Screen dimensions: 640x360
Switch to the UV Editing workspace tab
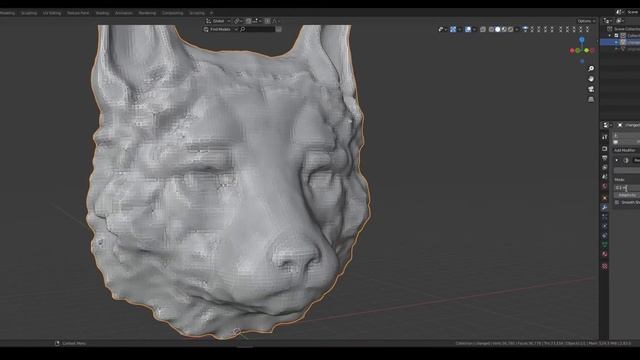(x=52, y=13)
